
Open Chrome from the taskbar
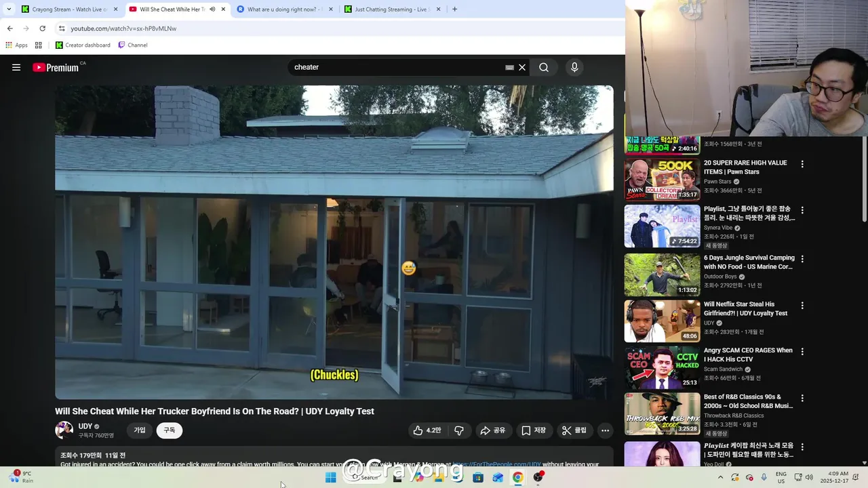click(517, 477)
